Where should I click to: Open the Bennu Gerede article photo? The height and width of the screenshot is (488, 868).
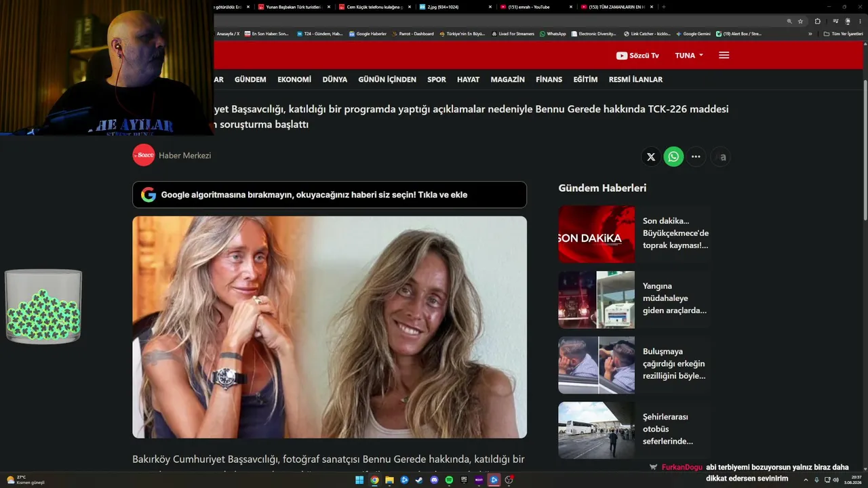pos(330,327)
